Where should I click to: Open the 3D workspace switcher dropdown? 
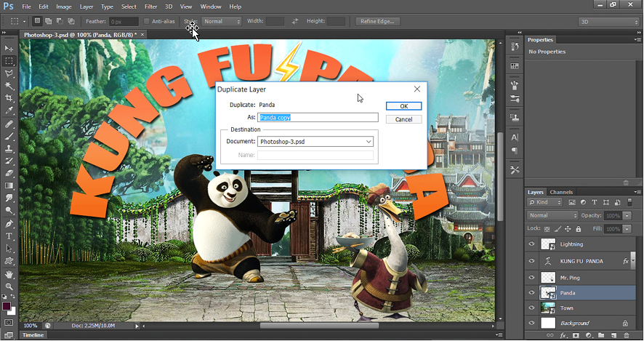pos(609,22)
